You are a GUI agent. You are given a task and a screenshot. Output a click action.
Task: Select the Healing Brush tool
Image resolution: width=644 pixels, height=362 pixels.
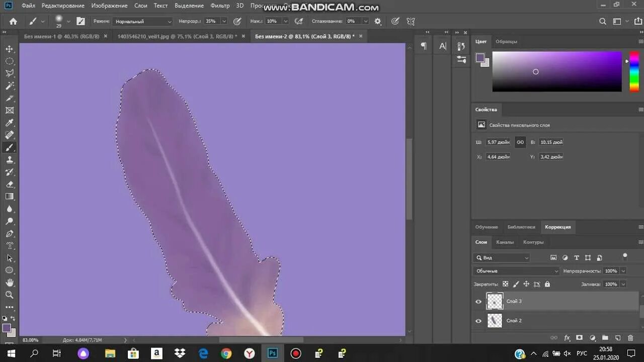pyautogui.click(x=10, y=135)
